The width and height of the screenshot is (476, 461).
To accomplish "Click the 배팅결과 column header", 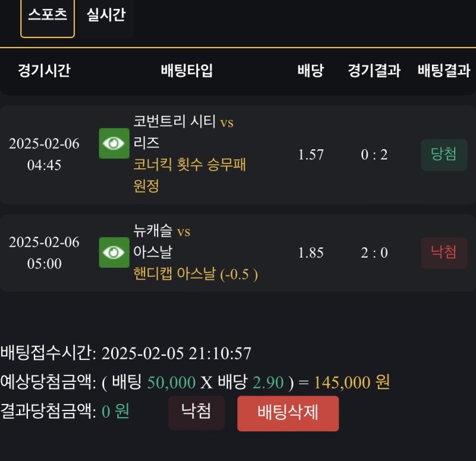I will 444,71.
